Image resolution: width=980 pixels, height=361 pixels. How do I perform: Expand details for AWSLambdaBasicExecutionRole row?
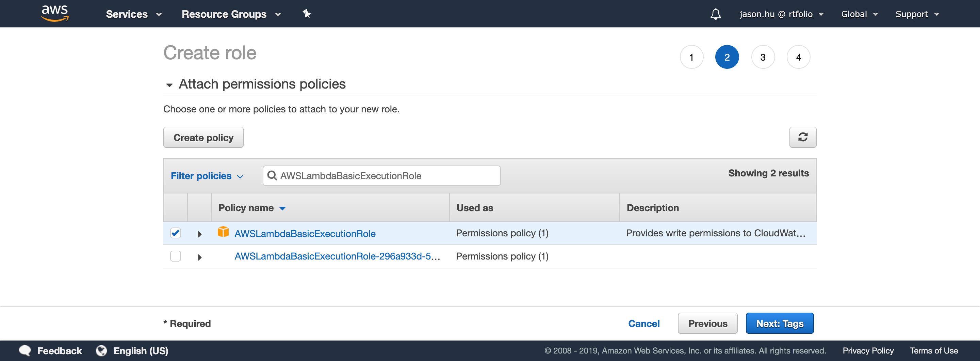pos(199,233)
